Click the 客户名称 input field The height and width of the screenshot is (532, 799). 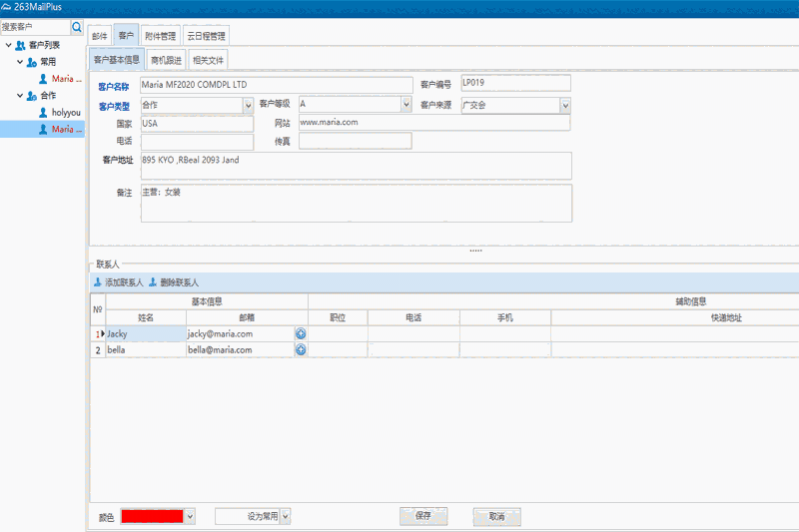tap(277, 85)
